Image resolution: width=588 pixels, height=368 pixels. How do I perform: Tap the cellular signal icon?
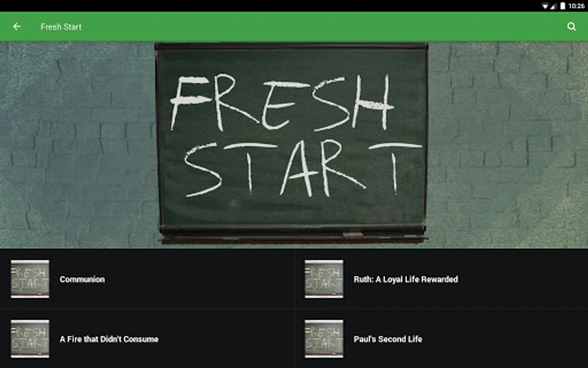point(553,6)
